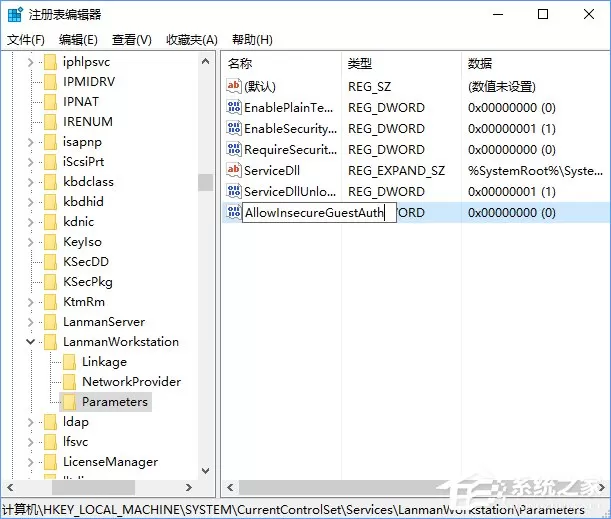Expand the iphlpsvc tree node
Screen dimensions: 611x519
click(30, 62)
